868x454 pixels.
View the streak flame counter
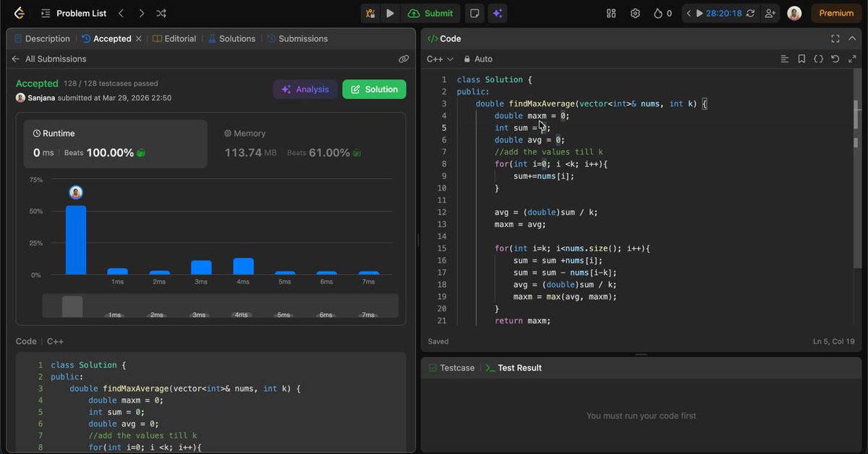662,13
